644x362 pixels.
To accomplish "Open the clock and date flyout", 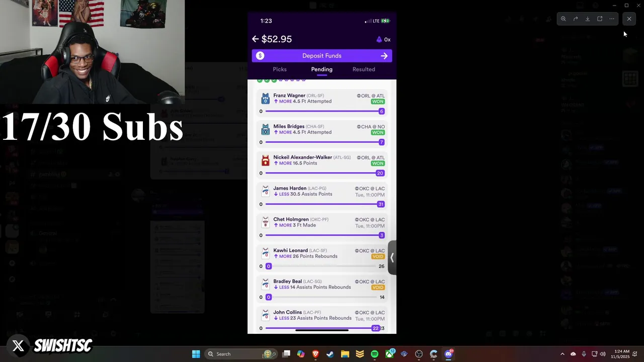I will [x=620, y=354].
